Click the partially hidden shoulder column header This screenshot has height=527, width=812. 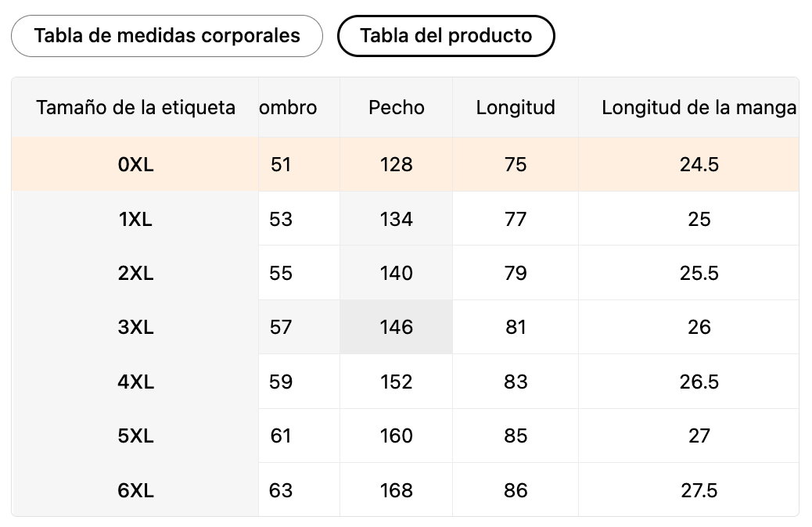[x=289, y=108]
